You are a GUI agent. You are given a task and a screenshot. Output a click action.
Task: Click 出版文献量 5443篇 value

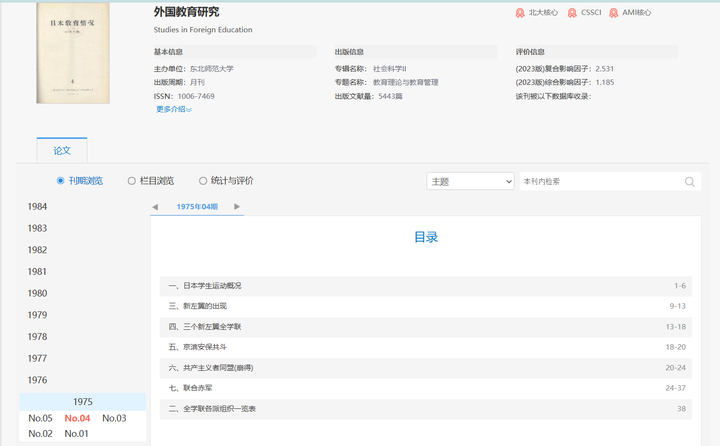[390, 96]
